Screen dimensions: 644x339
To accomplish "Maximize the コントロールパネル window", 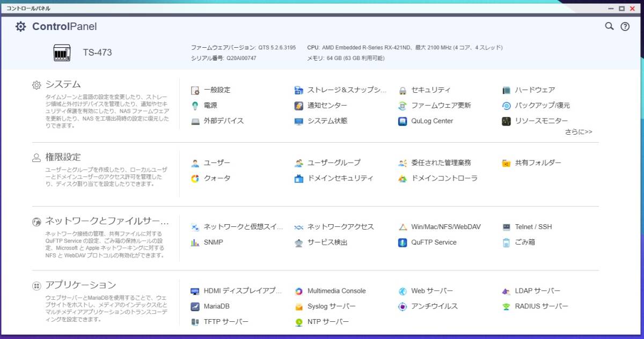I will (x=621, y=8).
